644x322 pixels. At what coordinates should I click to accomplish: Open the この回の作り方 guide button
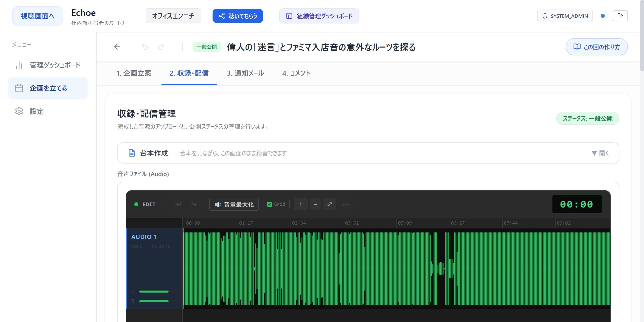[597, 47]
